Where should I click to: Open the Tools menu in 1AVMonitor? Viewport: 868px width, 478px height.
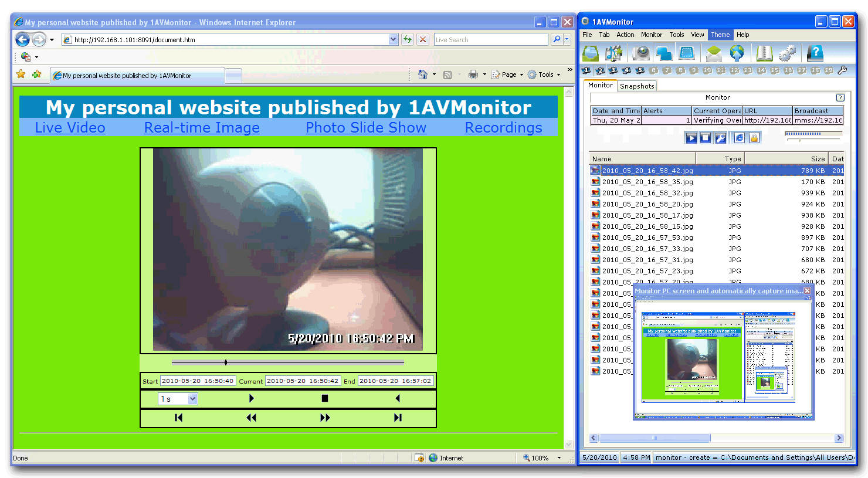677,35
